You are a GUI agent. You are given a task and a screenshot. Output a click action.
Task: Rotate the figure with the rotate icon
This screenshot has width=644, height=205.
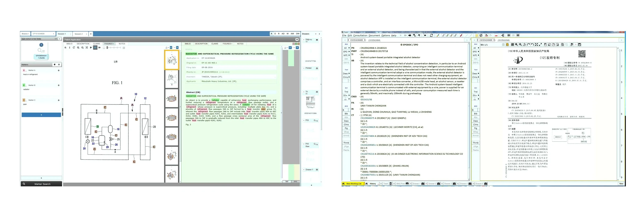(74, 47)
